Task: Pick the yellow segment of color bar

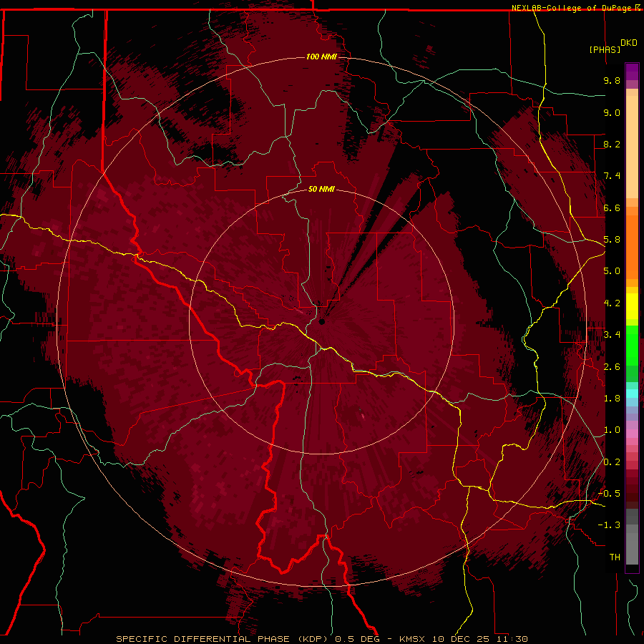Action: 632,306
